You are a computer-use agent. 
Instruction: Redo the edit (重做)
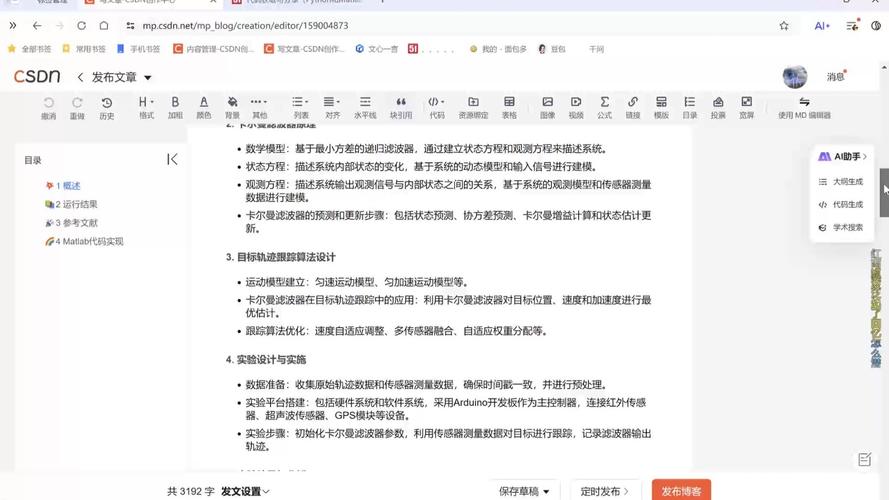click(x=77, y=108)
